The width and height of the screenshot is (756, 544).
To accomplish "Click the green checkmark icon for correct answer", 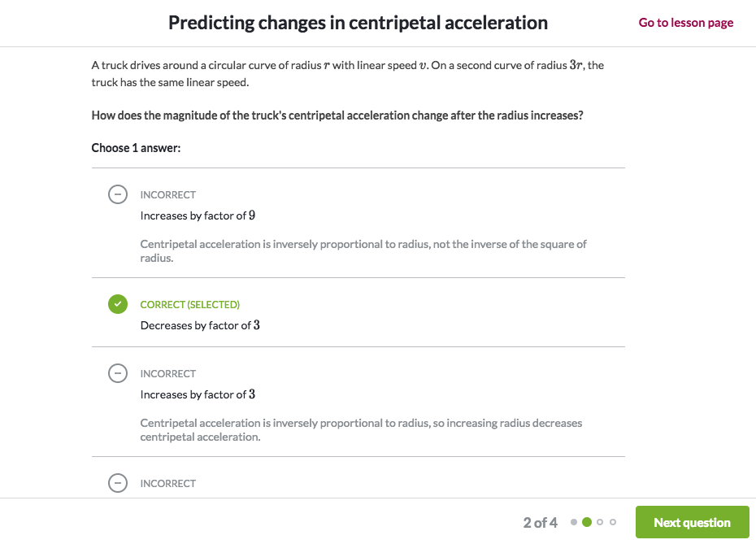I will click(x=118, y=304).
